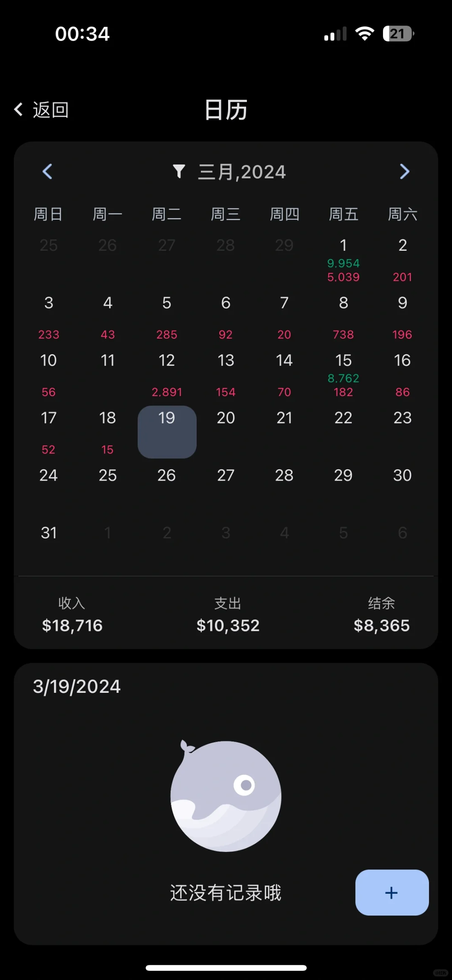Tap the whale empty-state illustration
The width and height of the screenshot is (452, 980).
pos(225,795)
